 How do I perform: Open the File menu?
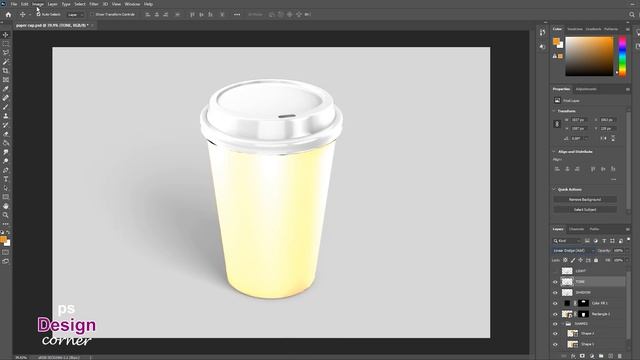(14, 4)
